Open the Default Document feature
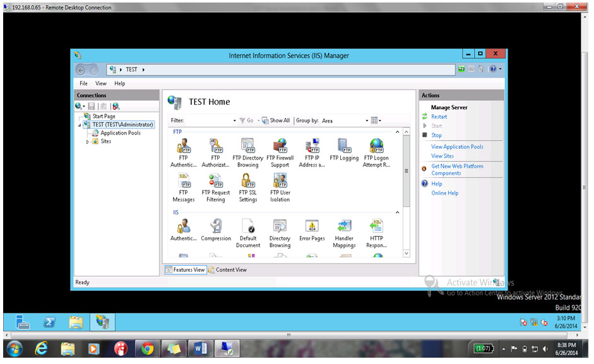 pos(248,233)
